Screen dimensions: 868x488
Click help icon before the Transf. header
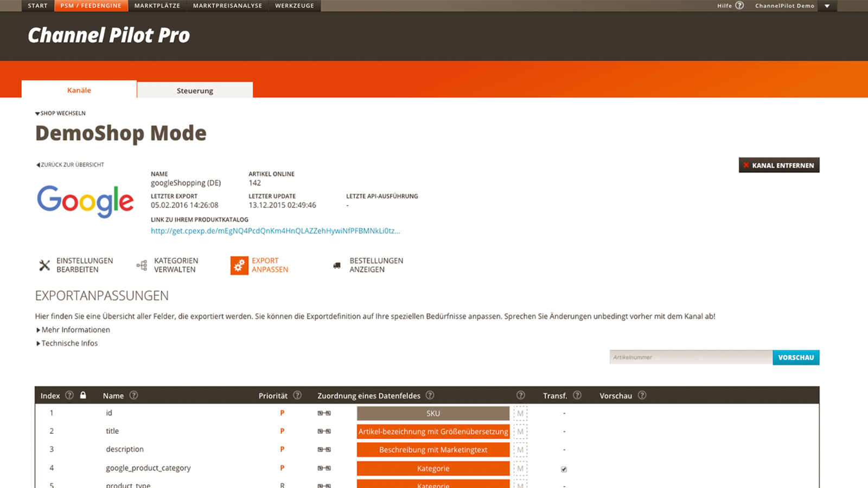pos(521,395)
